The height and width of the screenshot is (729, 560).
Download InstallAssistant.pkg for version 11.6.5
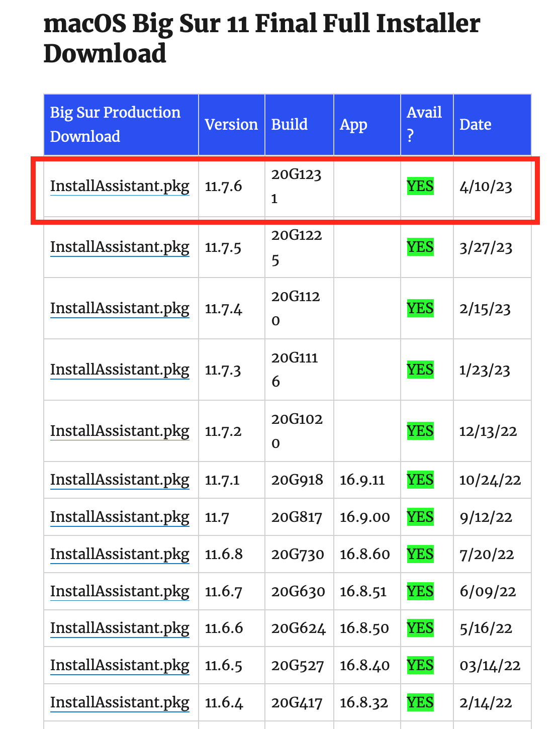120,666
